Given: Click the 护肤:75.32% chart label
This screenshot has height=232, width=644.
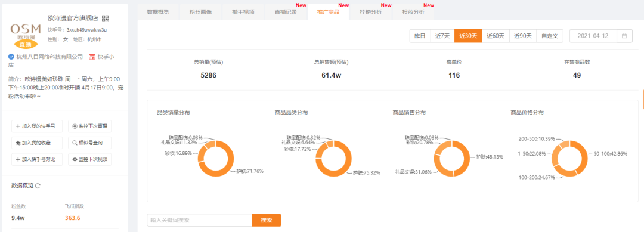Looking at the screenshot, I should tap(367, 173).
